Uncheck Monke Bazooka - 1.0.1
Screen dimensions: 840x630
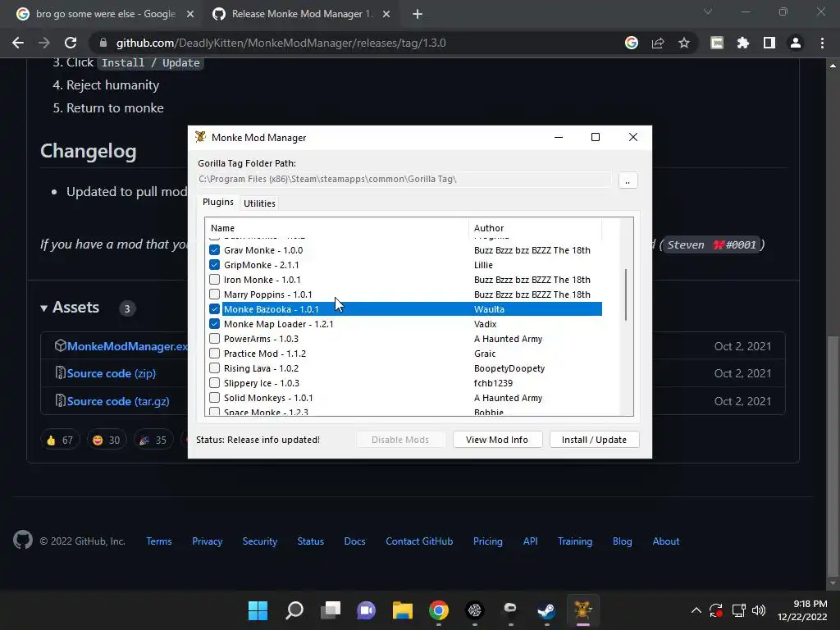click(x=214, y=309)
